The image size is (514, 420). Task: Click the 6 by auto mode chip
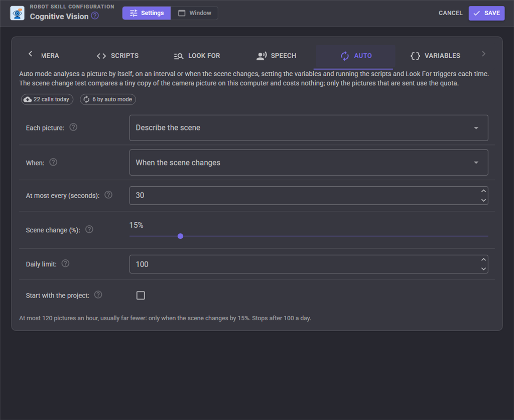108,99
